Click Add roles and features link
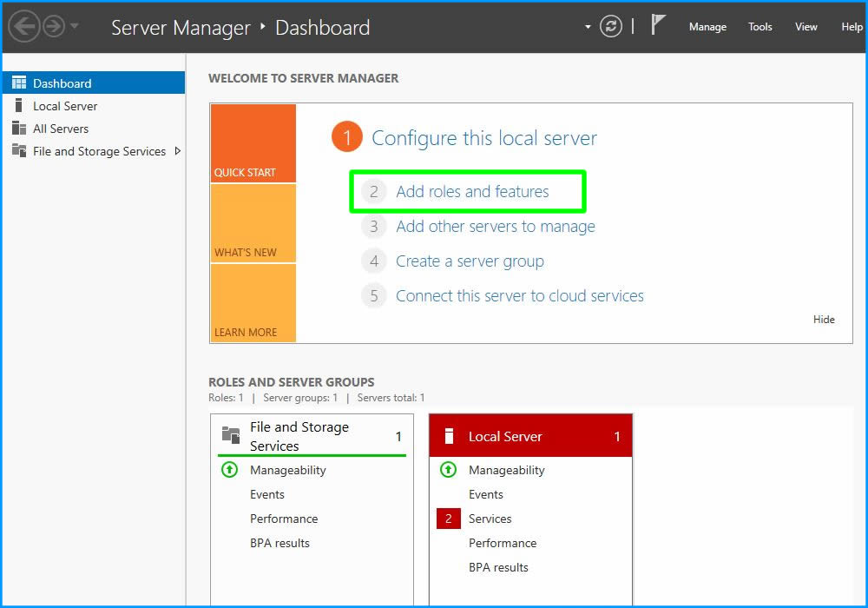The width and height of the screenshot is (868, 608). (472, 192)
